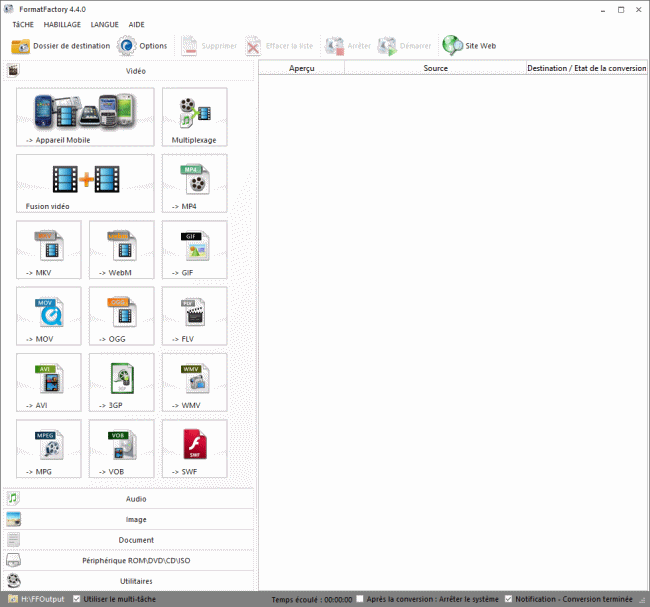Screen dimensions: 650x607
Task: Click the Démarrer toolbar button
Action: pyautogui.click(x=405, y=46)
